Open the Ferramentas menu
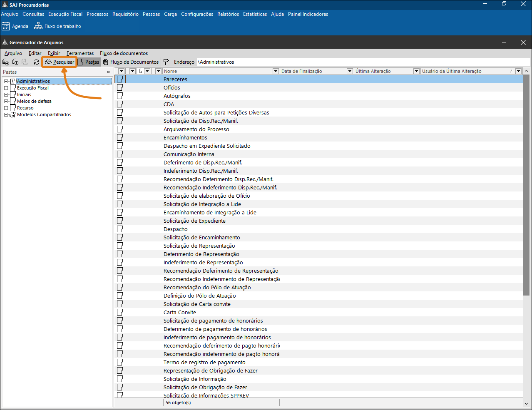 tap(80, 53)
